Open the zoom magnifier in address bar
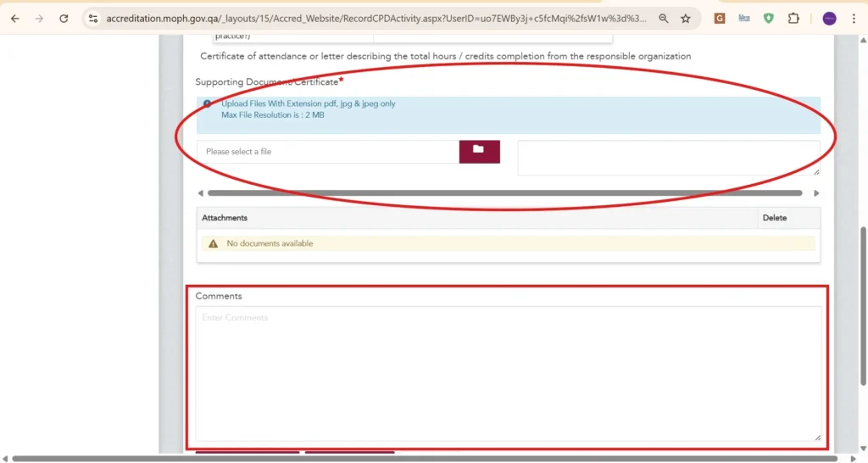Screen dimensions: 868x463 coord(663,19)
